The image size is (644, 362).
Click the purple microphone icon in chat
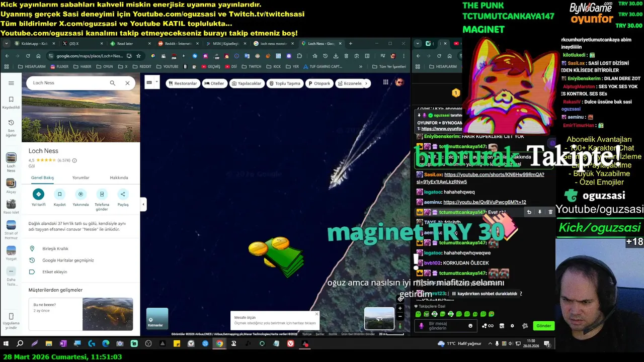(x=422, y=326)
